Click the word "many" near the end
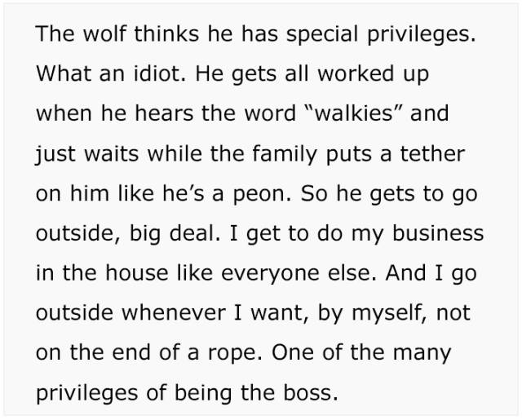The height and width of the screenshot is (420, 522). tap(422, 355)
